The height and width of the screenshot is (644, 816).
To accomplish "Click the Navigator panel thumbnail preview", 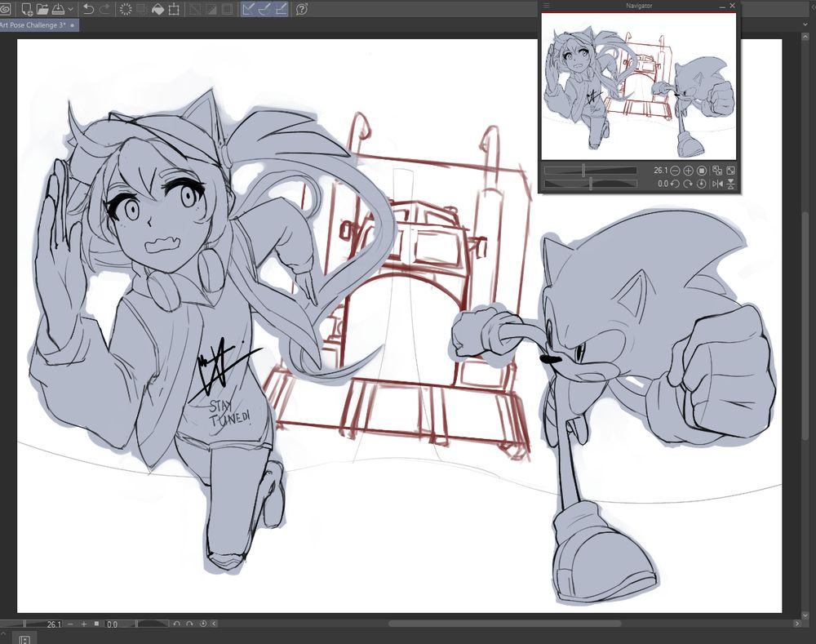I will (x=639, y=87).
